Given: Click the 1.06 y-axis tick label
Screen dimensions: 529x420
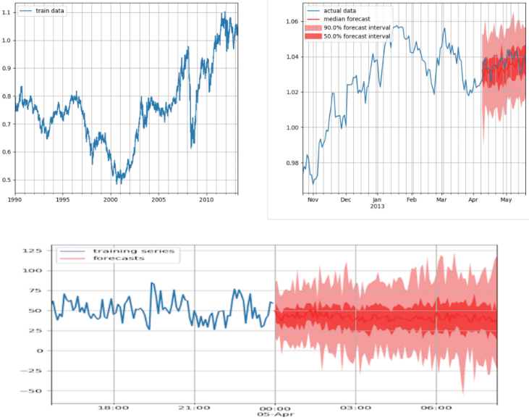Looking at the screenshot, I should (290, 22).
